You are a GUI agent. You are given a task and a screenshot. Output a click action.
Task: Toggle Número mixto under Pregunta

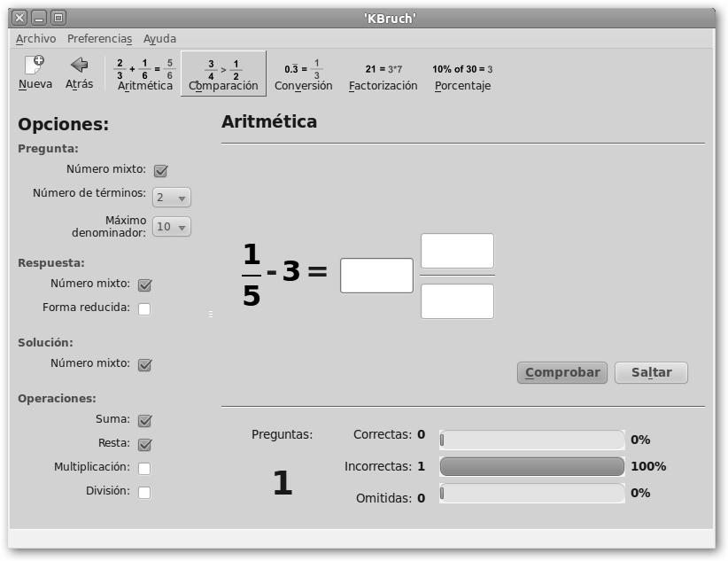(160, 171)
